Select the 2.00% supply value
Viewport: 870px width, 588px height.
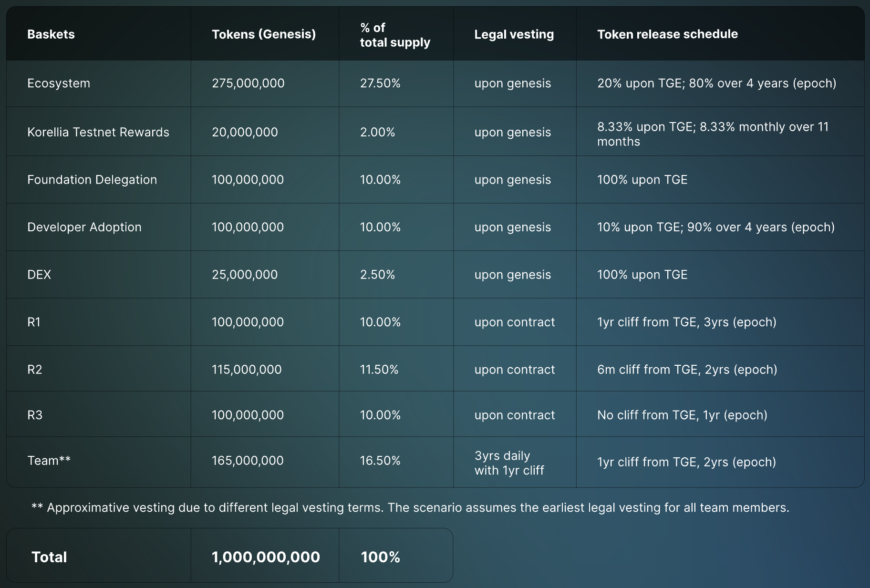[x=377, y=132]
